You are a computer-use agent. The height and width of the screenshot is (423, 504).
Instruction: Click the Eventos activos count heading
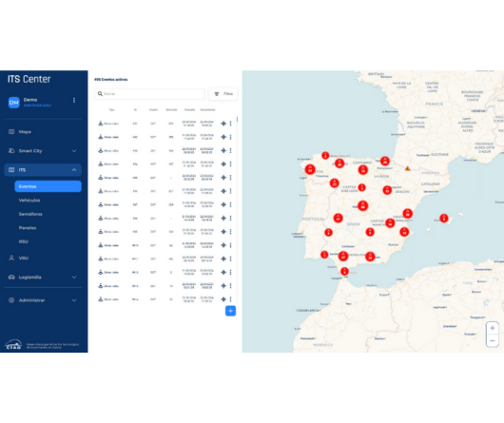(110, 79)
